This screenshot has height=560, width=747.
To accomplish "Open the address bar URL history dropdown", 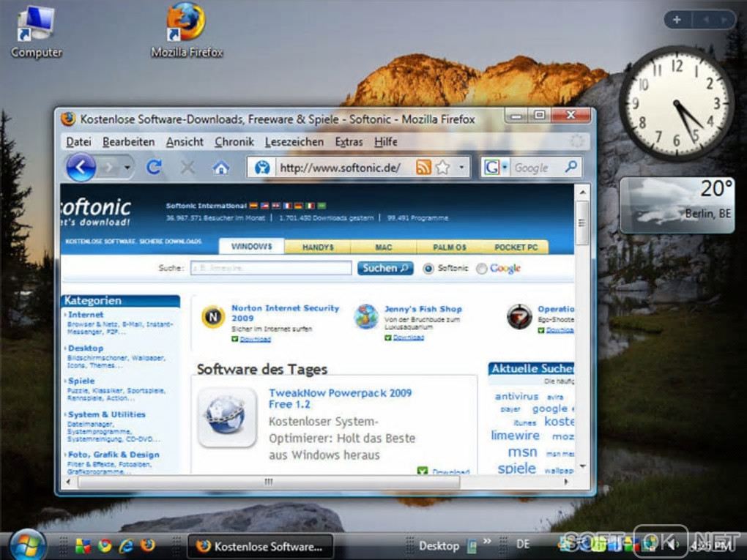I will (461, 167).
